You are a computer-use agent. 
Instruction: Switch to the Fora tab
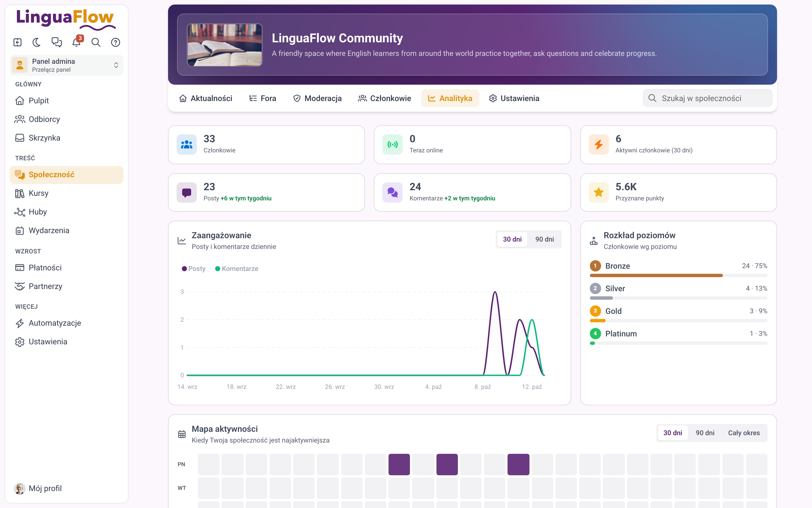[263, 98]
